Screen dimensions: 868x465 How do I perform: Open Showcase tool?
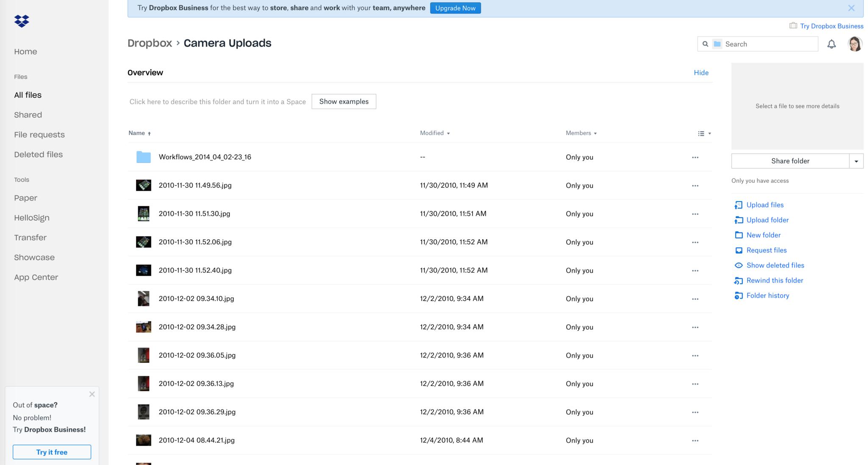[x=34, y=257]
